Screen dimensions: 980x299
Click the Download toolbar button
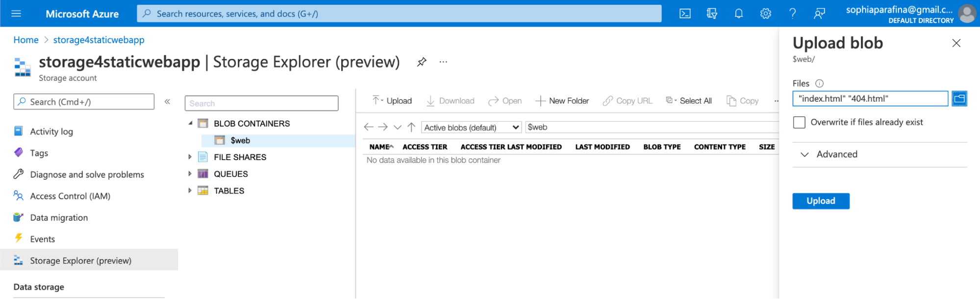450,101
